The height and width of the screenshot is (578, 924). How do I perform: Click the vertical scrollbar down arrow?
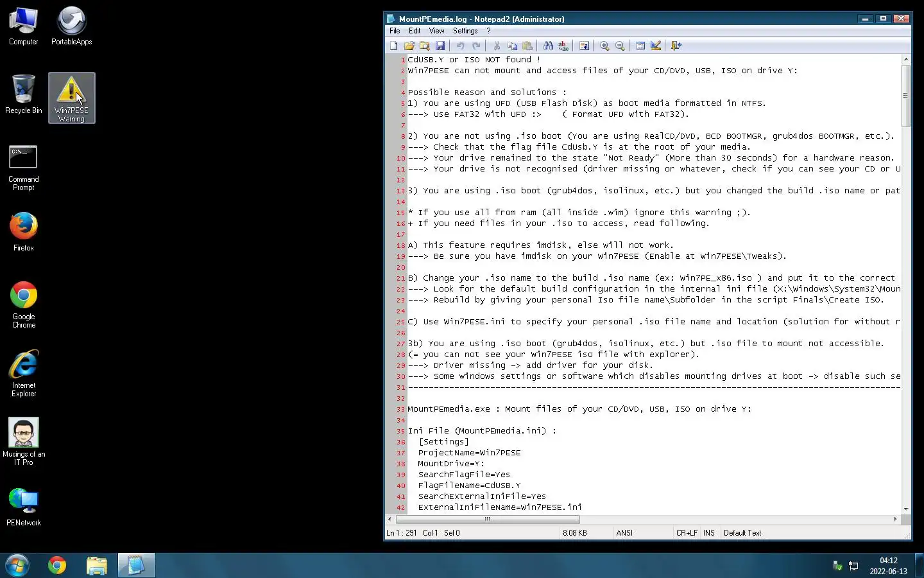coord(906,509)
